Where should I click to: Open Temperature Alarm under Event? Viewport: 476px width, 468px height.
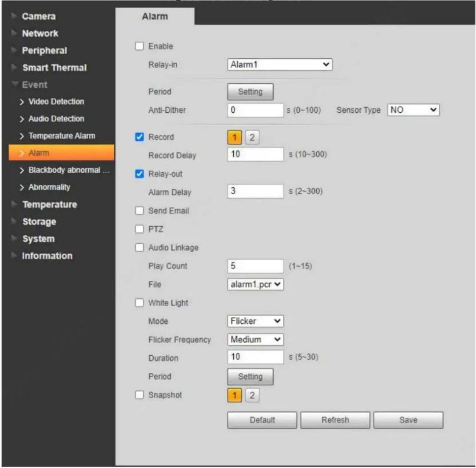[62, 136]
